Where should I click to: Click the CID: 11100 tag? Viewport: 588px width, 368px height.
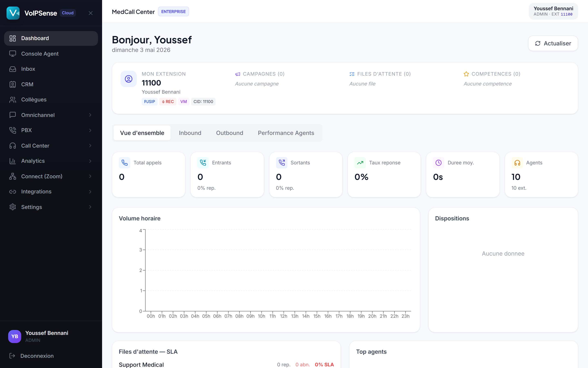click(203, 101)
